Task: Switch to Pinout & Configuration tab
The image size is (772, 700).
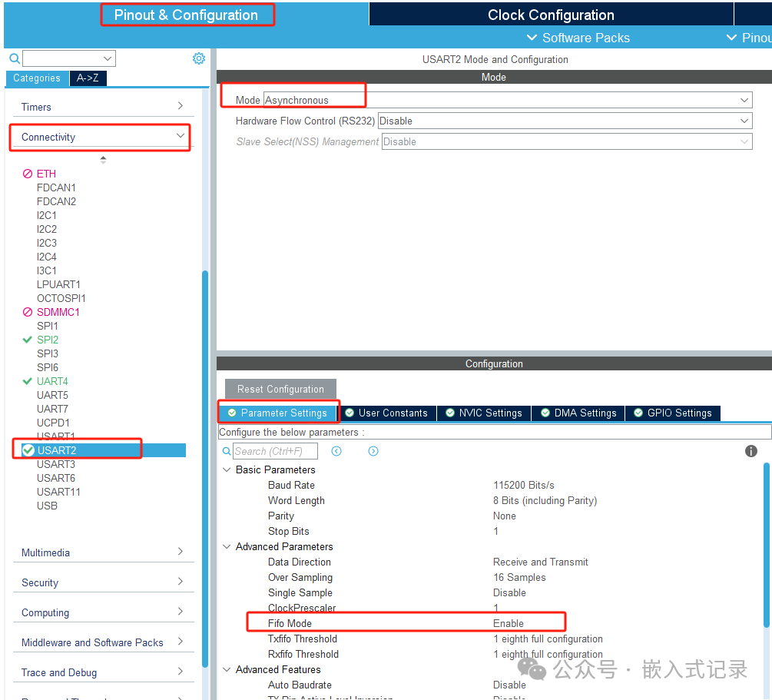Action: [x=186, y=15]
